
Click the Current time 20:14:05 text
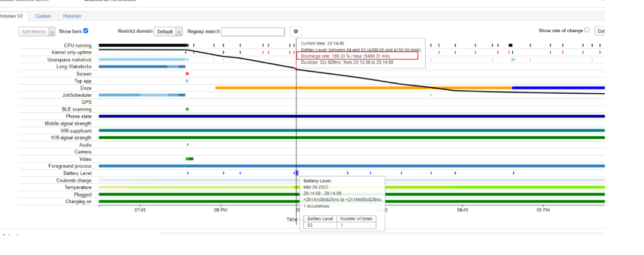323,43
